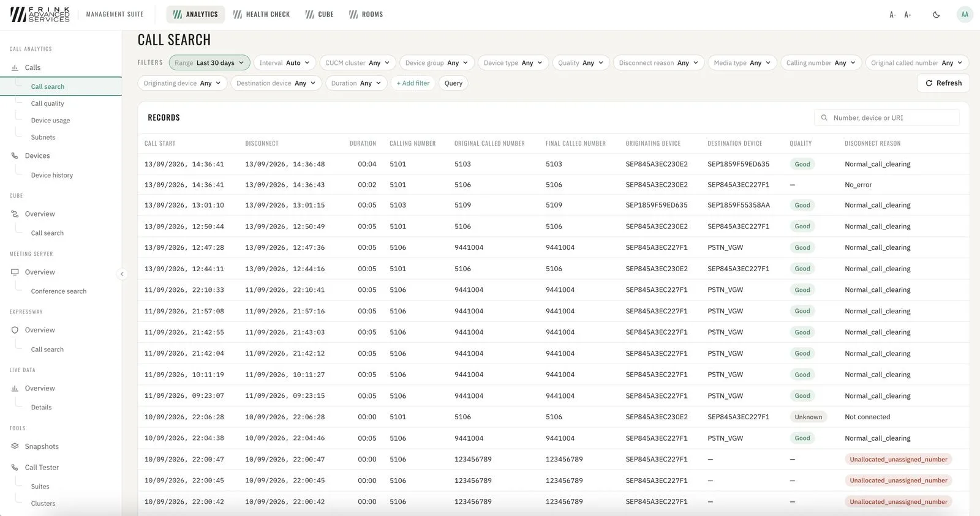
Task: Open the Call quality page
Action: [x=47, y=103]
